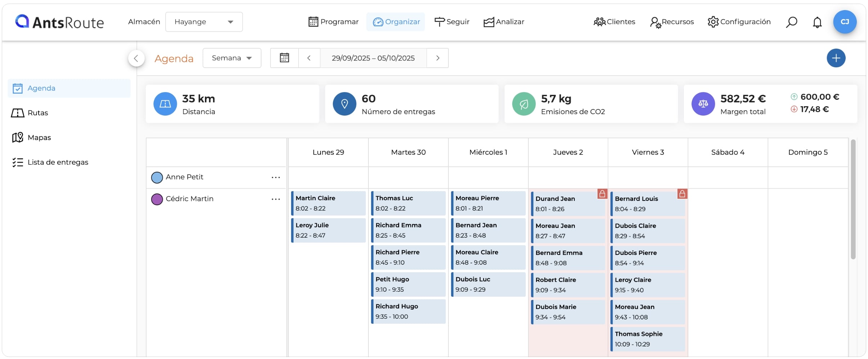This screenshot has height=359, width=868.
Task: Click the Lista de entregas checklist icon
Action: (x=18, y=162)
